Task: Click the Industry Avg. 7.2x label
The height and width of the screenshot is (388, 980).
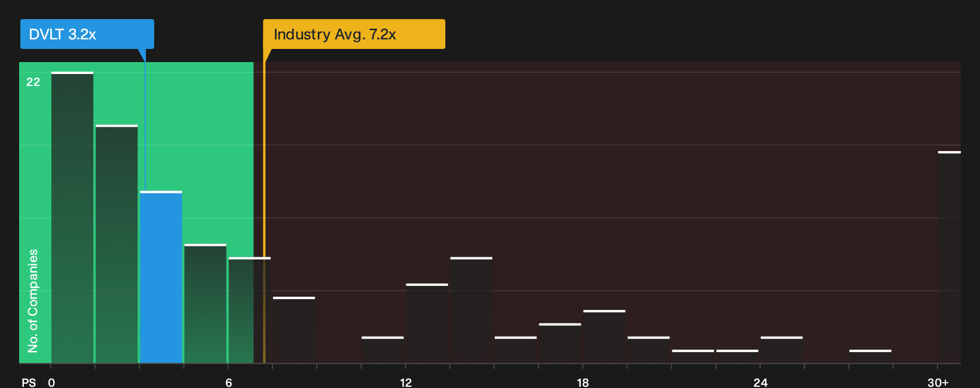Action: click(354, 34)
